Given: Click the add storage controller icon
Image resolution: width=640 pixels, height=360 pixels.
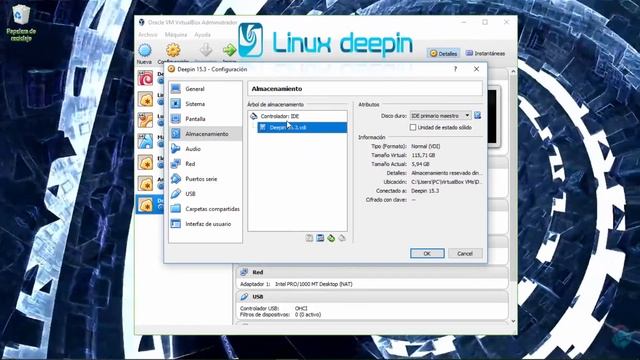Looking at the screenshot, I should [331, 238].
